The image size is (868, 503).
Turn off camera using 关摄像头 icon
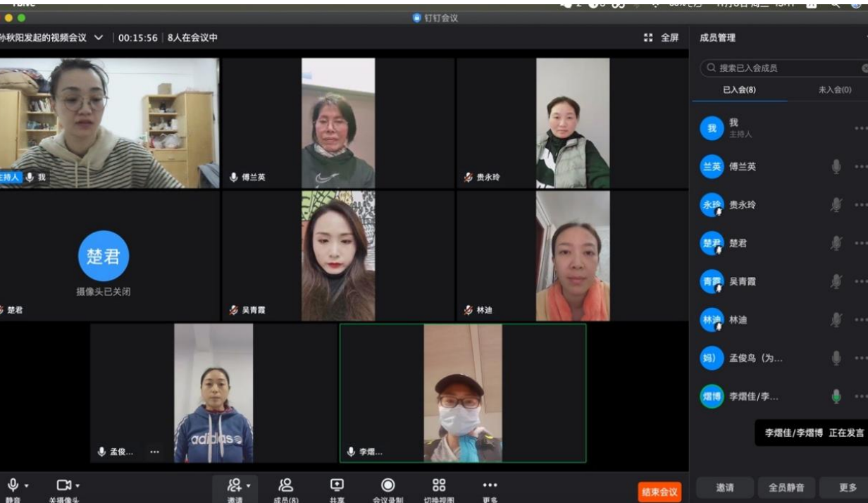click(x=63, y=485)
